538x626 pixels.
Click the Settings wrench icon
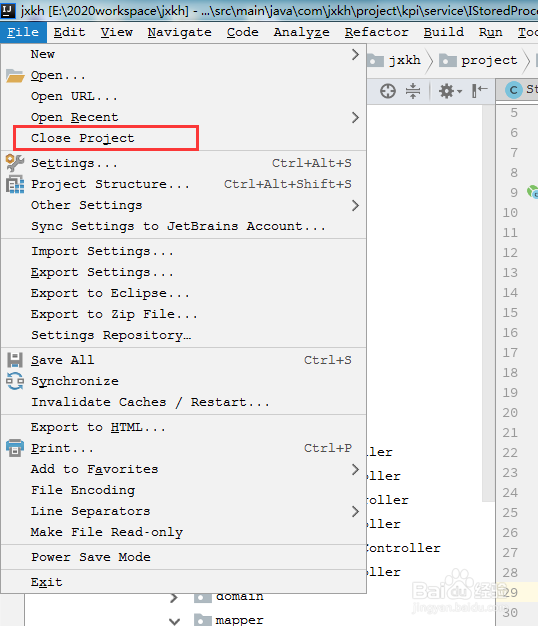point(15,163)
